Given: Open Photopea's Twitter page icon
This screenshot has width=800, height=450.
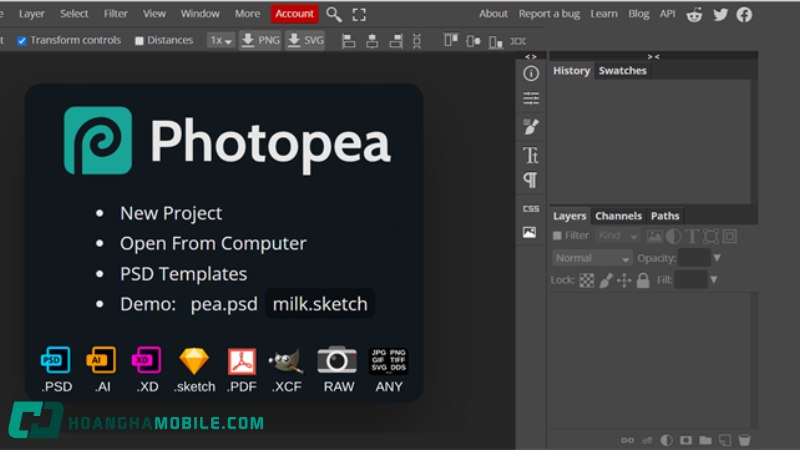Looking at the screenshot, I should click(x=720, y=14).
